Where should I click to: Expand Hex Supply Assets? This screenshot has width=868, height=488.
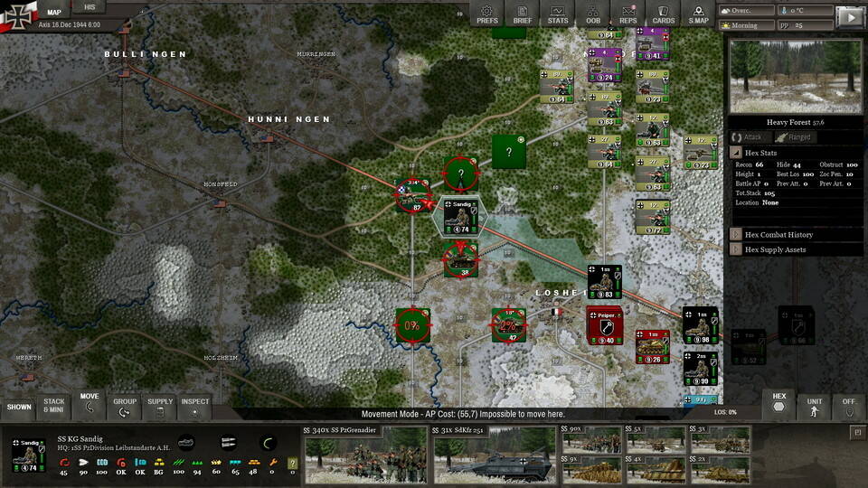click(736, 249)
